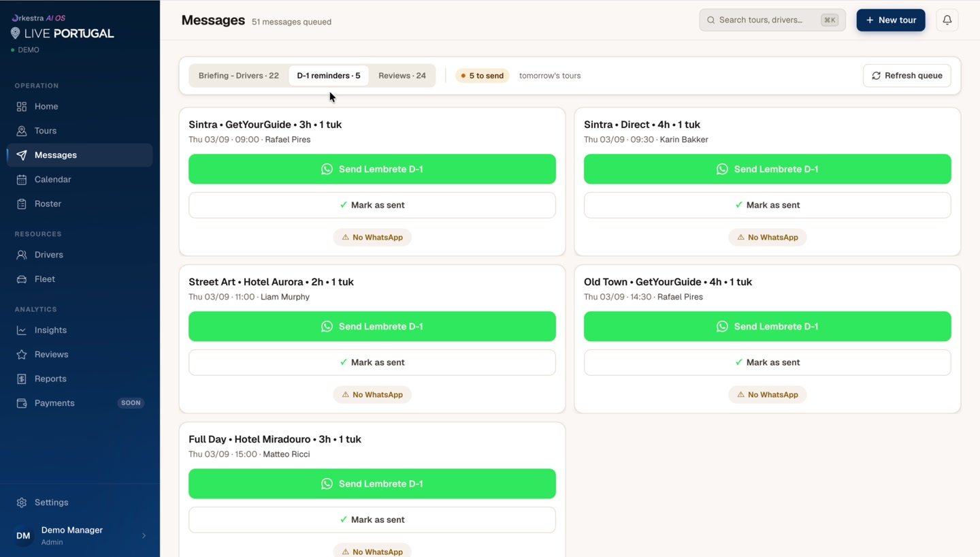Click the 5 to send status badge
The width and height of the screenshot is (980, 557).
(x=483, y=76)
